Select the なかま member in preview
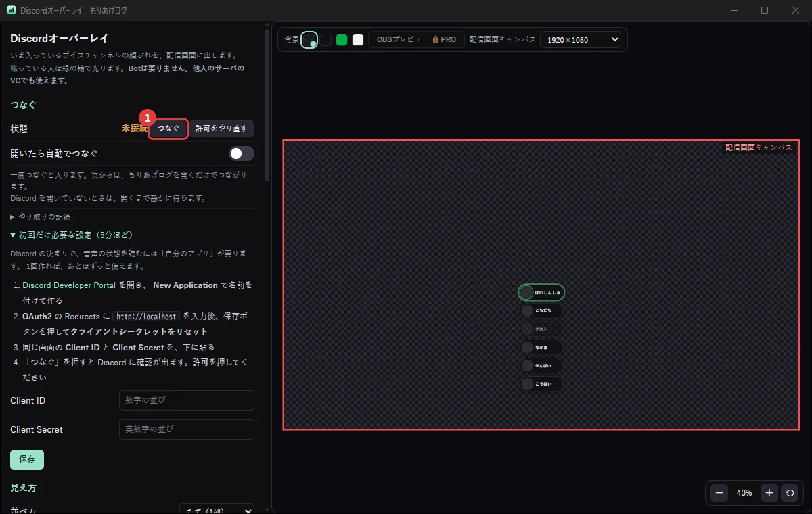Viewport: 812px width, 514px height. pyautogui.click(x=541, y=347)
